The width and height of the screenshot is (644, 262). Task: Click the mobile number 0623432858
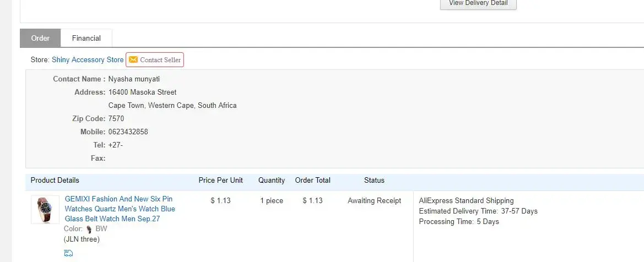point(128,132)
